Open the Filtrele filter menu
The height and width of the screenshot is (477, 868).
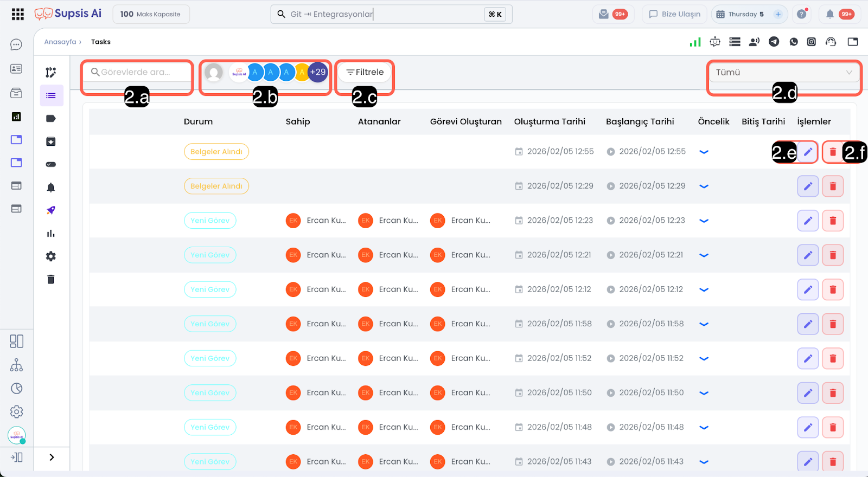click(x=365, y=72)
